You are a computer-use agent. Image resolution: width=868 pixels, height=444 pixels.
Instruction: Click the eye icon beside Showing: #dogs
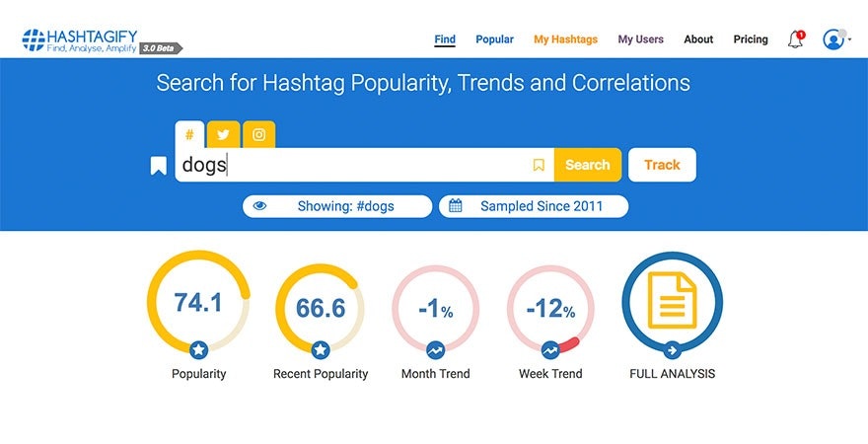[260, 206]
